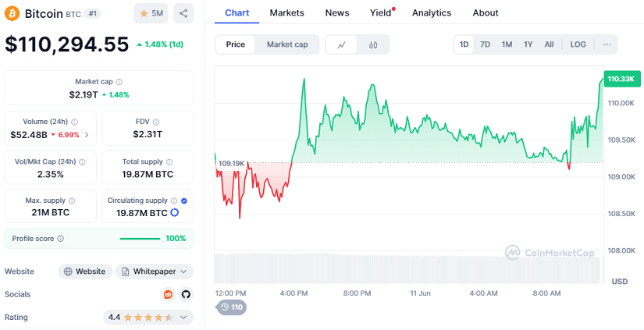Click the circulating supply progress ring
The height and width of the screenshot is (330, 644).
point(174,212)
